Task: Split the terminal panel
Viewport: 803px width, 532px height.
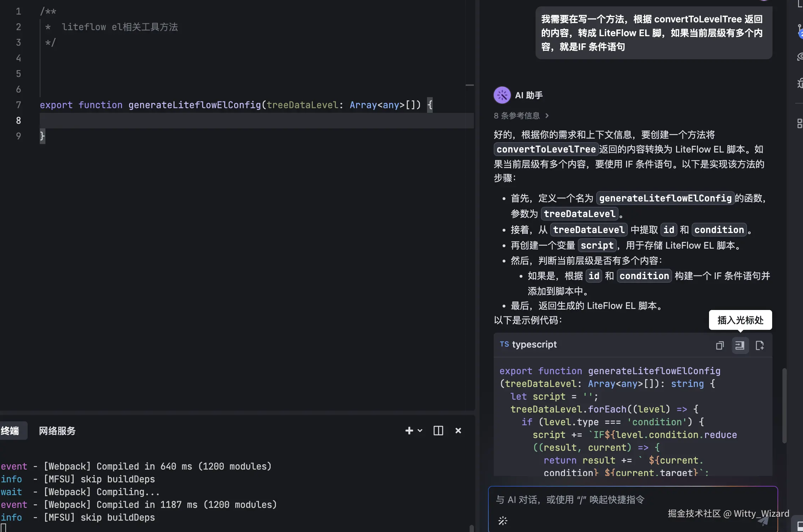Action: (438, 431)
